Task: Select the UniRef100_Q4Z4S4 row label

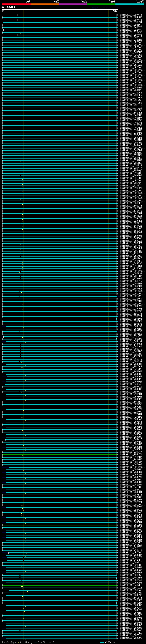Action: tap(131, 344)
